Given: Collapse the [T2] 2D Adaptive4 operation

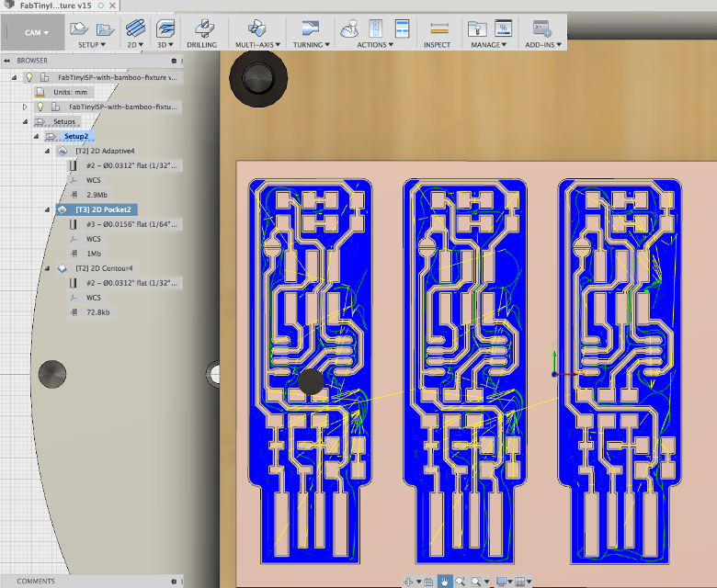Looking at the screenshot, I should click(47, 151).
